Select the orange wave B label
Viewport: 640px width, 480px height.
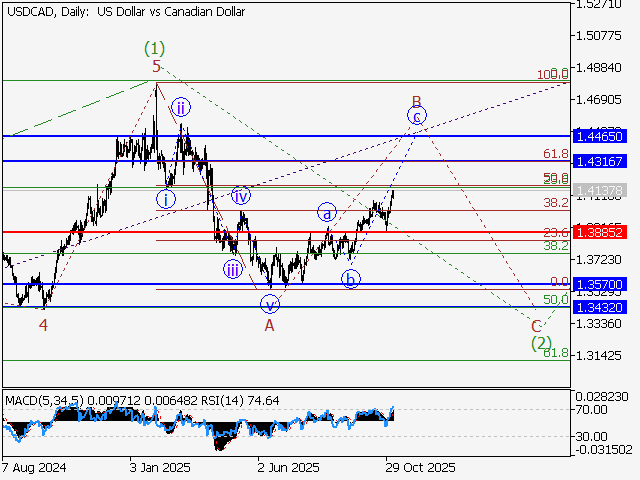[x=417, y=101]
